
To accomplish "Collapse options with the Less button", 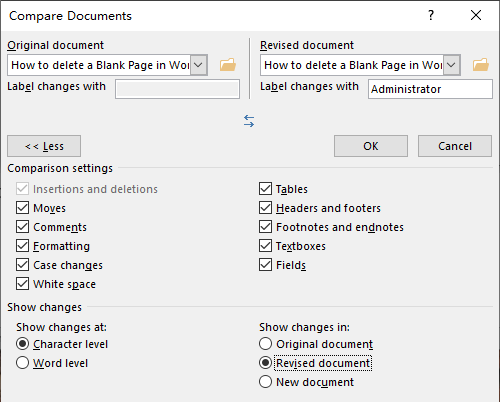I will tap(44, 146).
